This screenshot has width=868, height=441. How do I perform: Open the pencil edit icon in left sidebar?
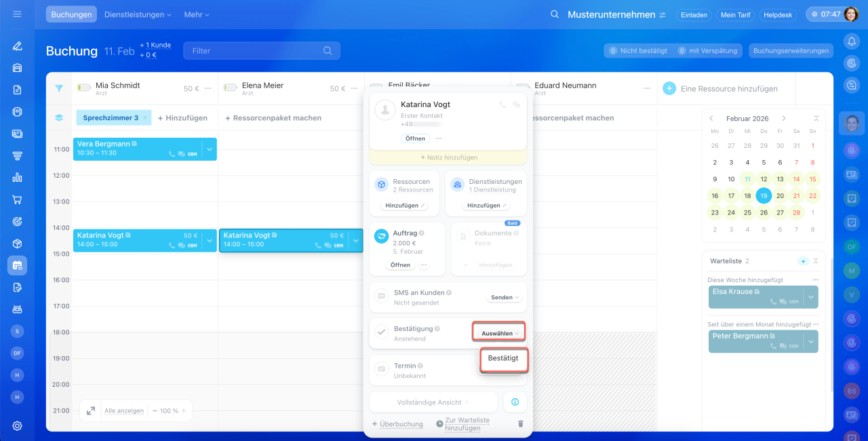(x=17, y=46)
